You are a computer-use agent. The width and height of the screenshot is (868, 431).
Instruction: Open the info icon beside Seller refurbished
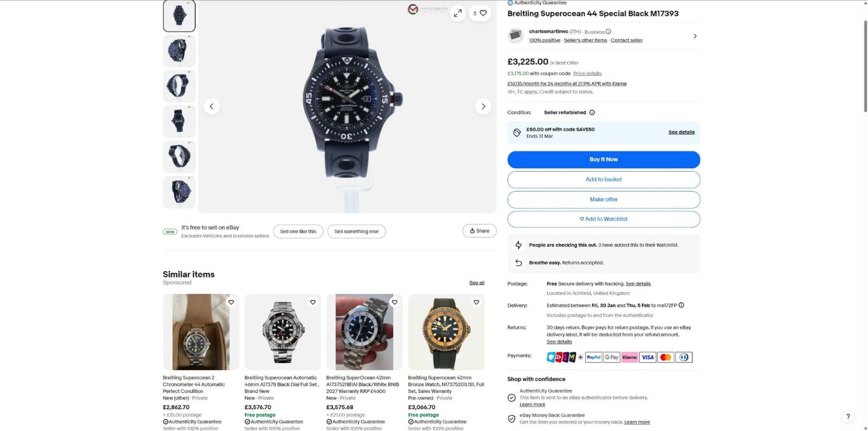coord(592,113)
